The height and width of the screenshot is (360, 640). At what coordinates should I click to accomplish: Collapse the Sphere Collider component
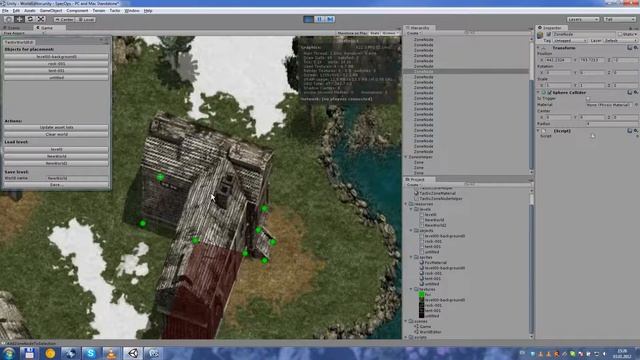point(538,93)
